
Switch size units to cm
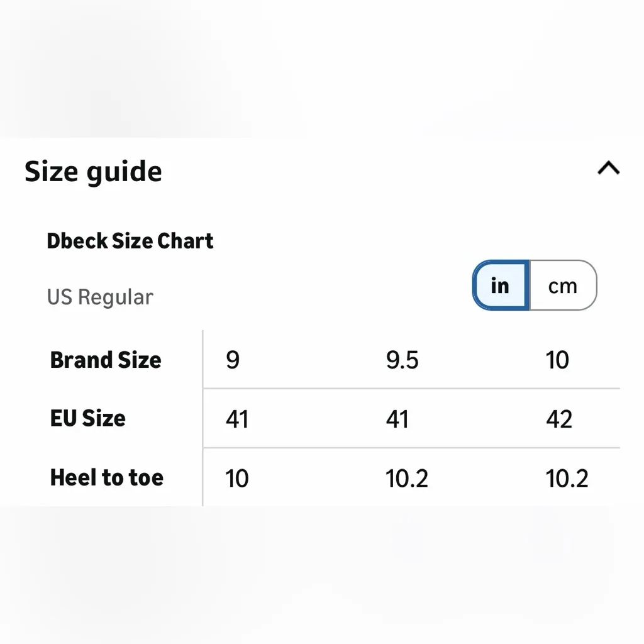(562, 286)
